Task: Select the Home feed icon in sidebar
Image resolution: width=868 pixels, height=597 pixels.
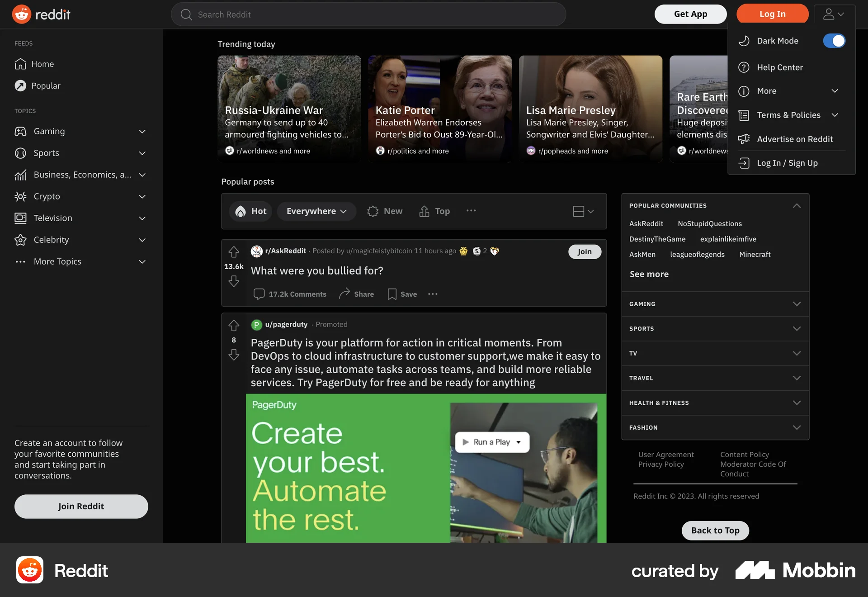Action: [20, 64]
